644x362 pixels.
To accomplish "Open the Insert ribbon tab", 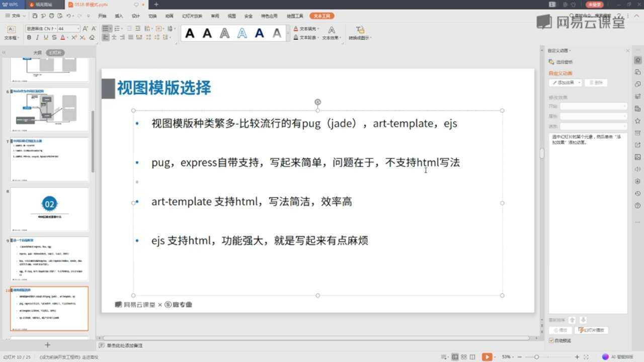I will (119, 16).
